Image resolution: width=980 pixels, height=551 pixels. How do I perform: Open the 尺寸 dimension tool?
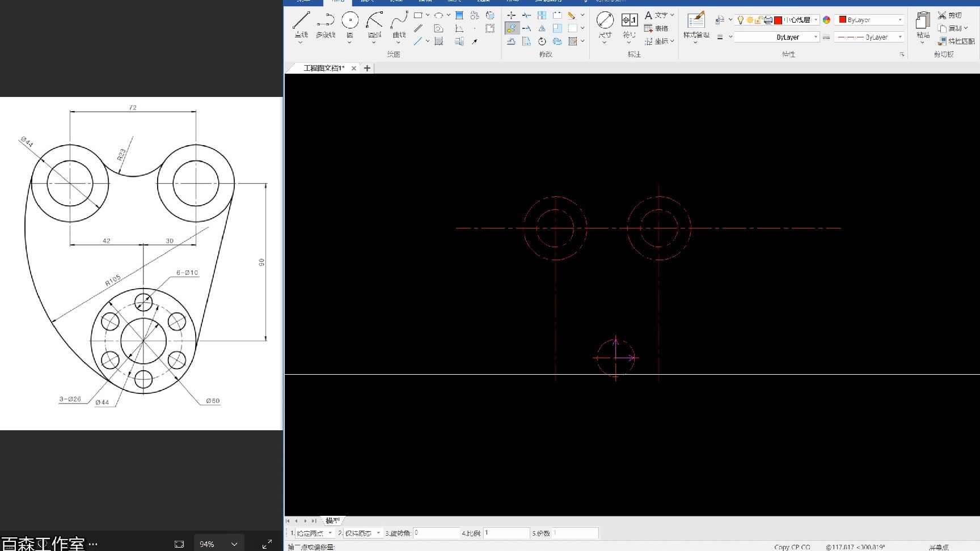click(x=605, y=25)
